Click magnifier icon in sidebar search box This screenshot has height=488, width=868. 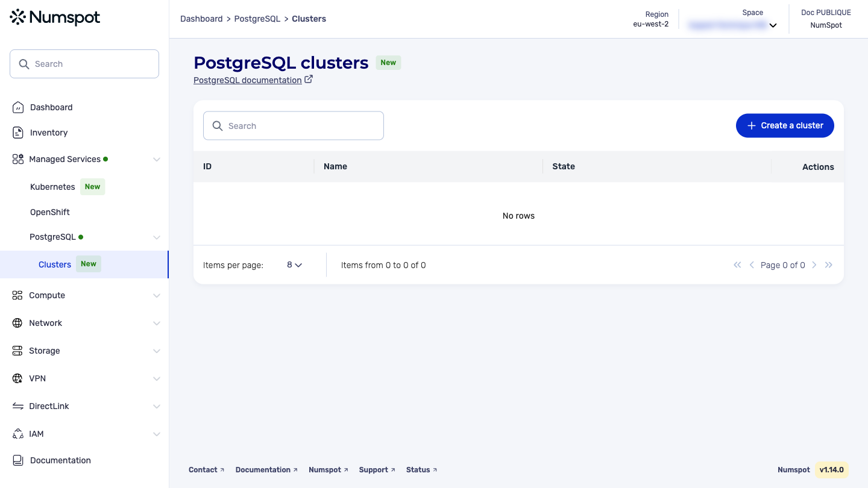(24, 64)
